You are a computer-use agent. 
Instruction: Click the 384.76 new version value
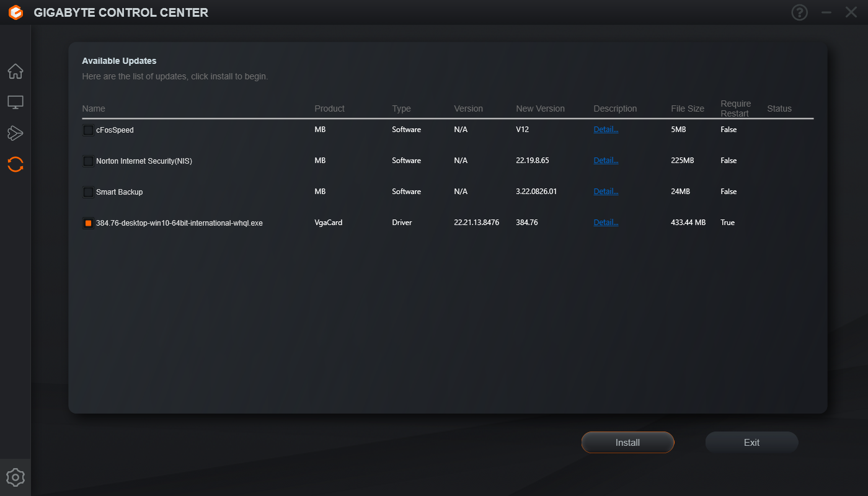(x=526, y=223)
